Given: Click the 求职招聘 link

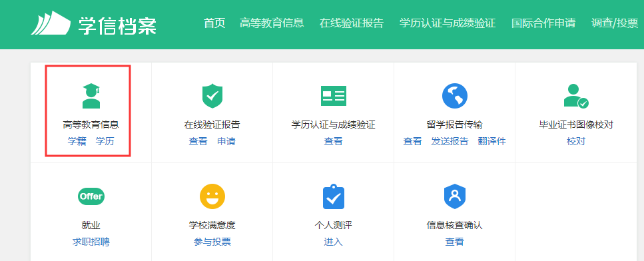Looking at the screenshot, I should pyautogui.click(x=91, y=242).
